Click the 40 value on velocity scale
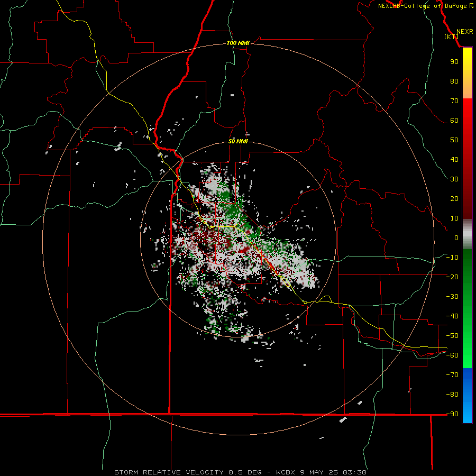 click(454, 160)
